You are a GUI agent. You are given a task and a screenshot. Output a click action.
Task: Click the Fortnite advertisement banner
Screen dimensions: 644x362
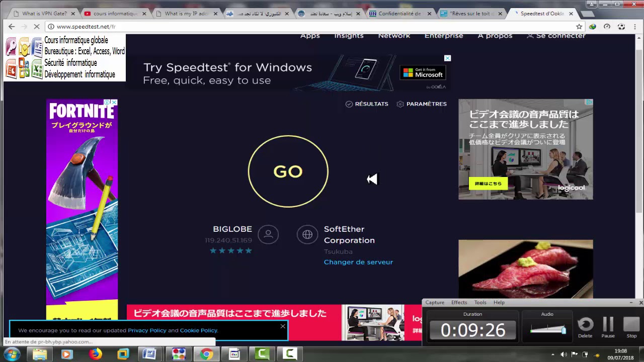pyautogui.click(x=82, y=209)
